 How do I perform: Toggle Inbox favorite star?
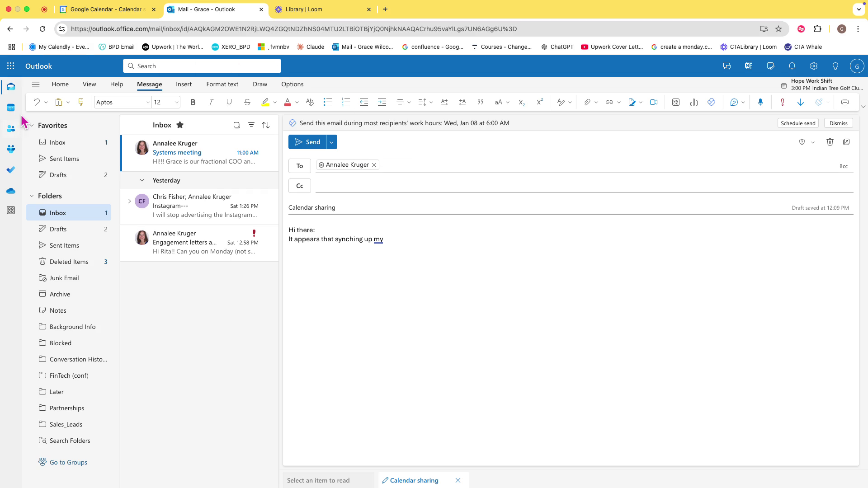point(180,125)
